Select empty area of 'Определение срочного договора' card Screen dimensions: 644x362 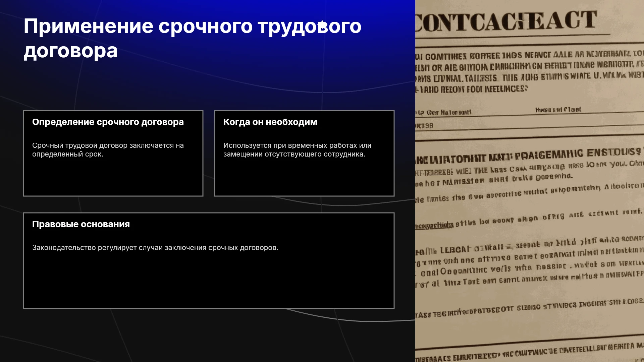113,178
